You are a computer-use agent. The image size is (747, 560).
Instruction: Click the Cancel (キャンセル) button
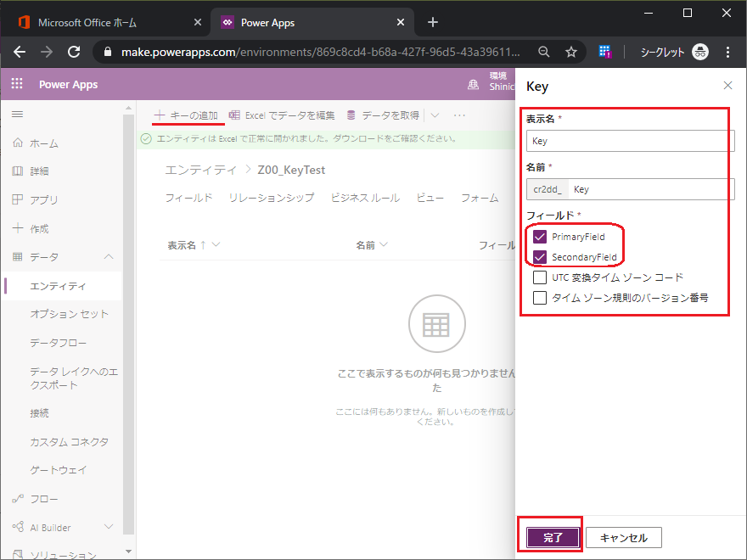coord(624,538)
